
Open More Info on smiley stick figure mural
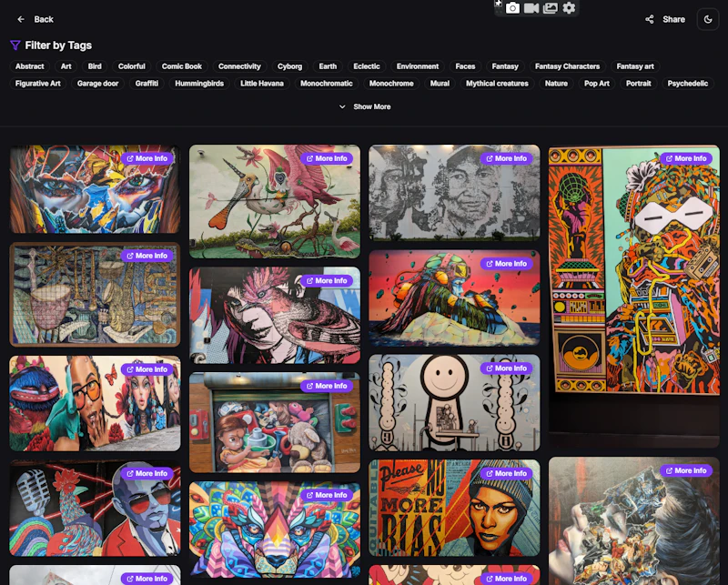coord(507,368)
